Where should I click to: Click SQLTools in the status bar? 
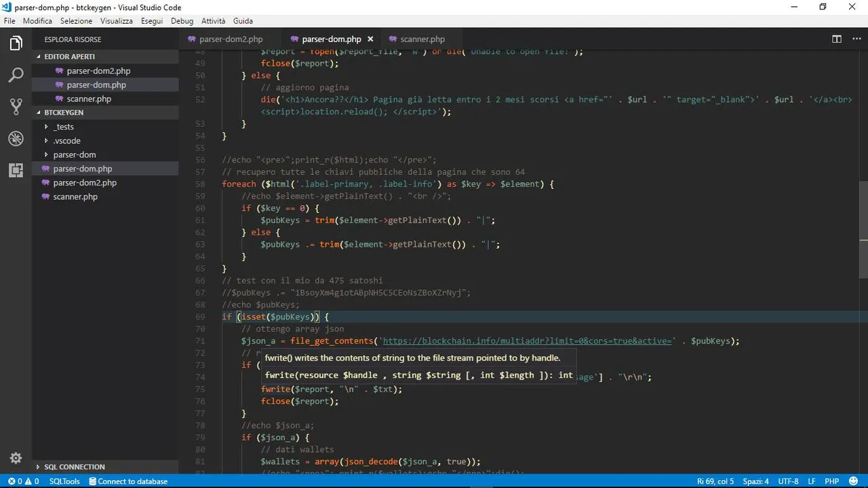pyautogui.click(x=64, y=481)
